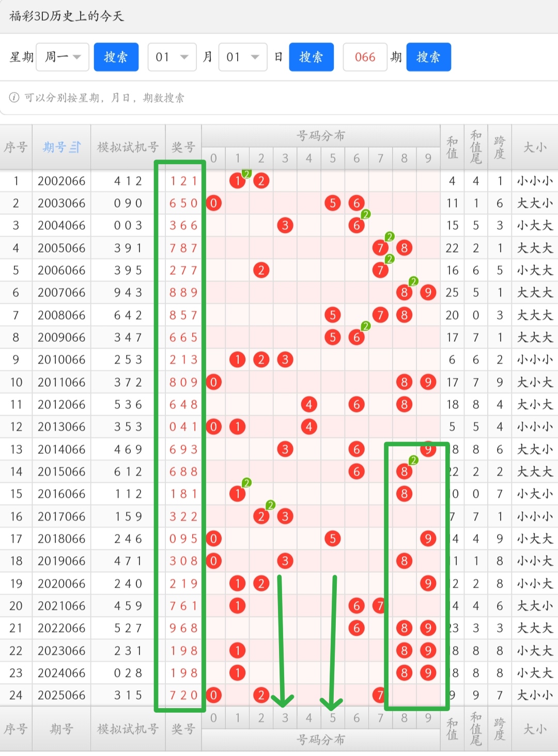Click red ball 7 in row 2008066
The image size is (558, 756).
click(x=380, y=315)
